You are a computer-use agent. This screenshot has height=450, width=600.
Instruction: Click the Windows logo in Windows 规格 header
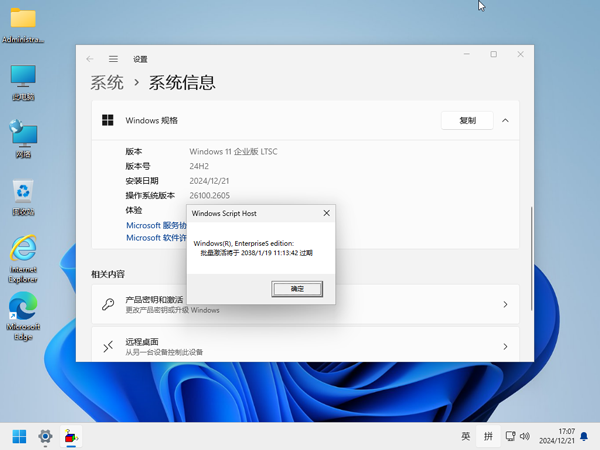tap(108, 120)
